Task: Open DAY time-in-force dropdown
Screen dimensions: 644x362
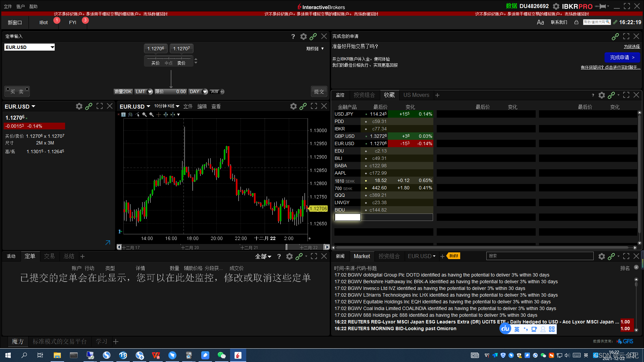Action: click(205, 92)
